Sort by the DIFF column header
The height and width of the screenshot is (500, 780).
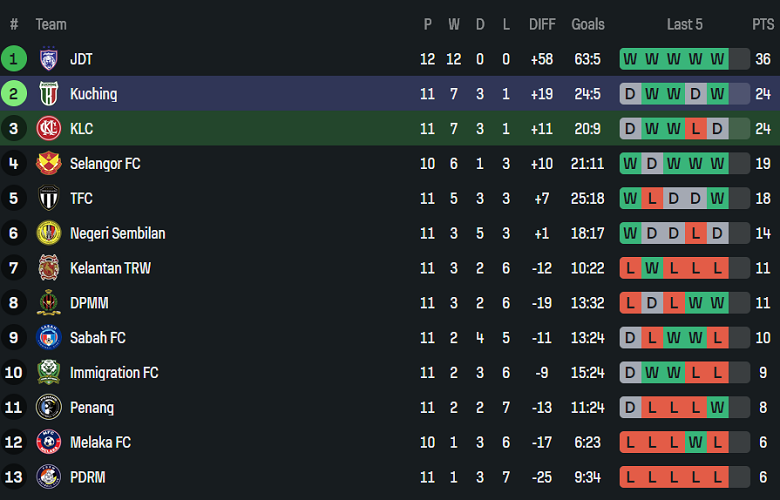pyautogui.click(x=541, y=24)
